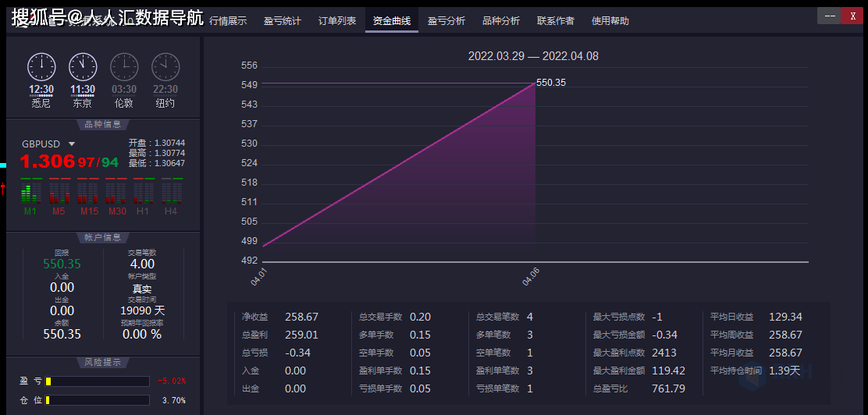
Task: Select the M30 timeframe strength meter
Action: (x=116, y=193)
